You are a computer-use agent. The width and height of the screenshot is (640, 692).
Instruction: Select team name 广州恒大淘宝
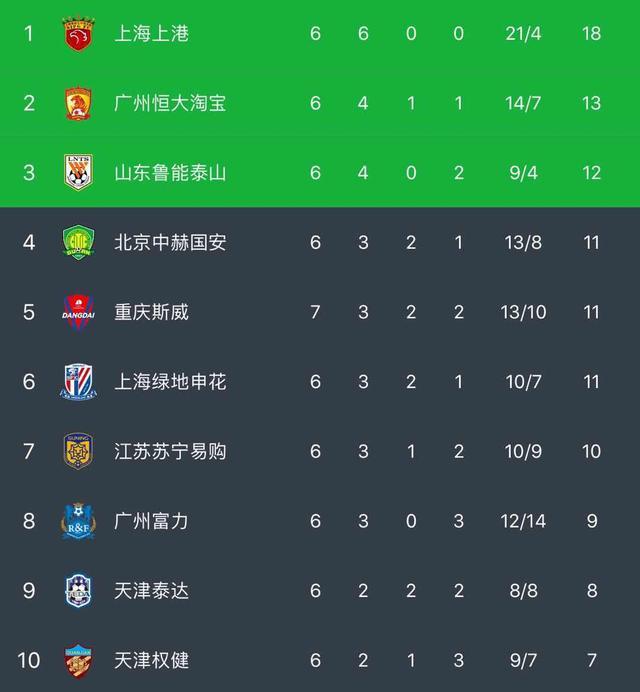tap(170, 103)
